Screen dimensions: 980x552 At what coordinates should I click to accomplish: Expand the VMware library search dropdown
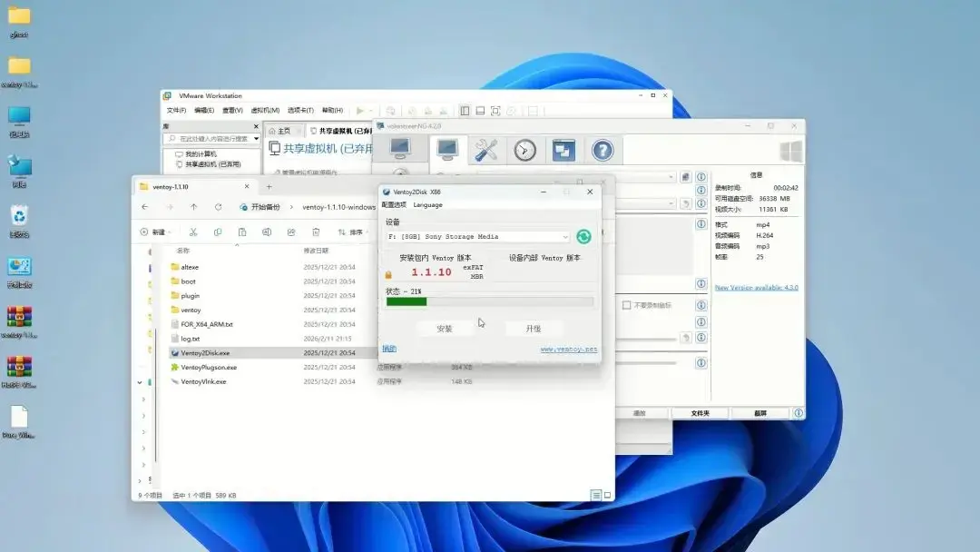click(257, 139)
